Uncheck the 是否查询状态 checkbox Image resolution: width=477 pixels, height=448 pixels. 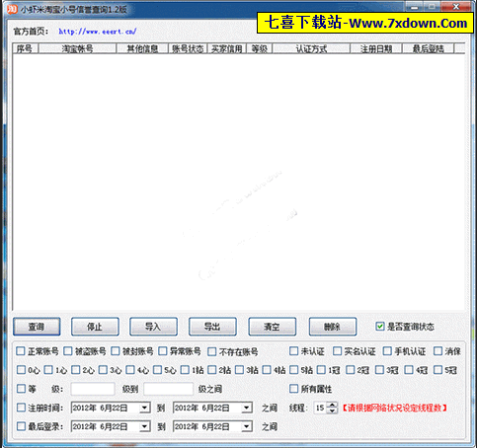pyautogui.click(x=380, y=327)
